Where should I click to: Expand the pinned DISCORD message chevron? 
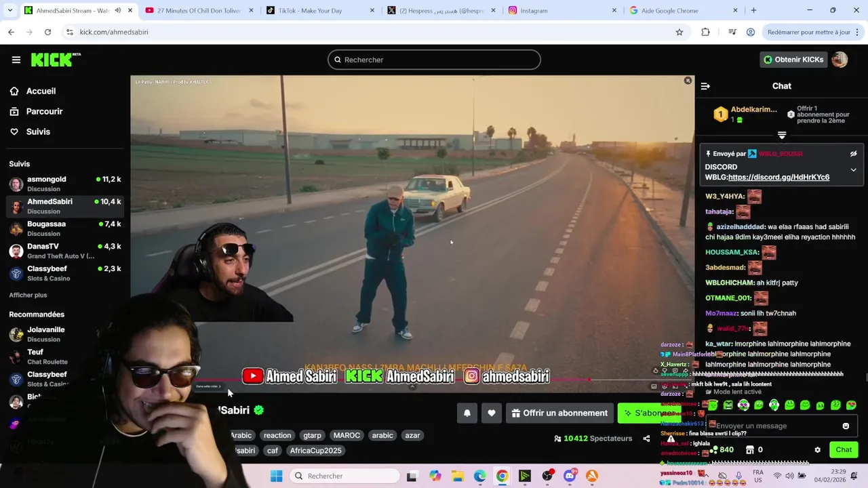pyautogui.click(x=853, y=169)
